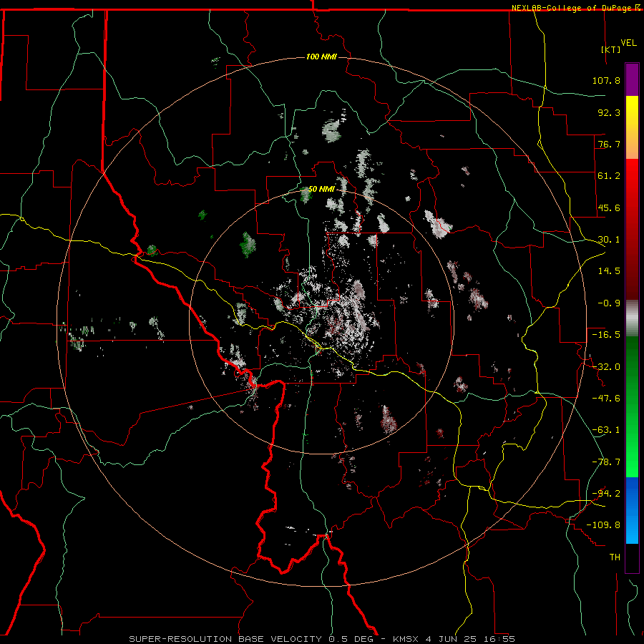644x644 pixels.
Task: Select the 92.3 scale value
Action: coord(609,112)
